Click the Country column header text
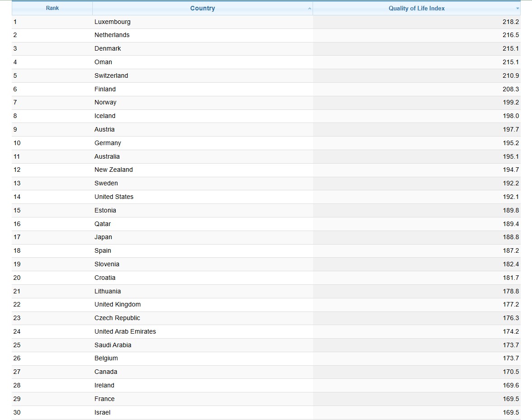Image resolution: width=532 pixels, height=420 pixels. (202, 8)
